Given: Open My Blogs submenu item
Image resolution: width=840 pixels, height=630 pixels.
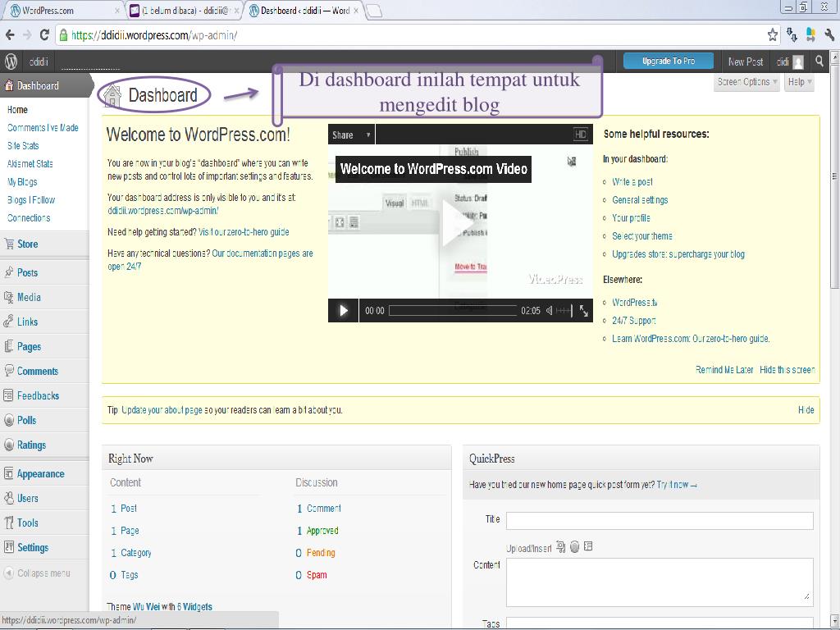Looking at the screenshot, I should [x=22, y=182].
